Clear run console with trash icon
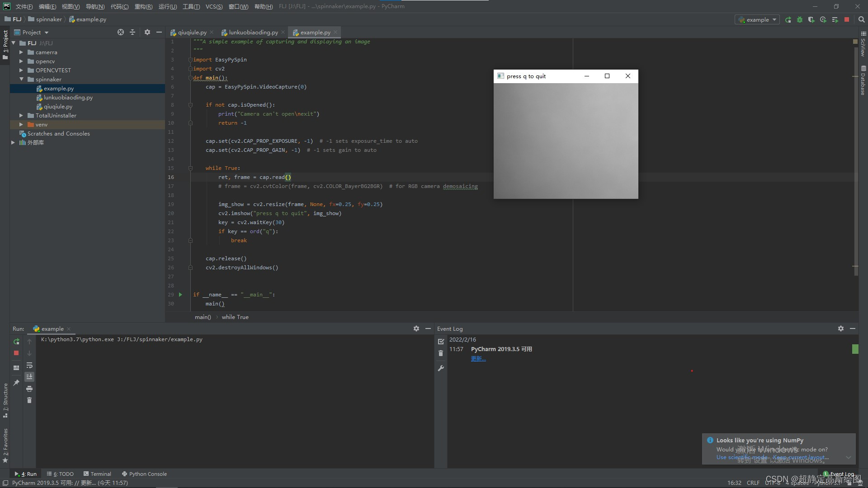Screen dimensions: 868x488 pyautogui.click(x=29, y=400)
